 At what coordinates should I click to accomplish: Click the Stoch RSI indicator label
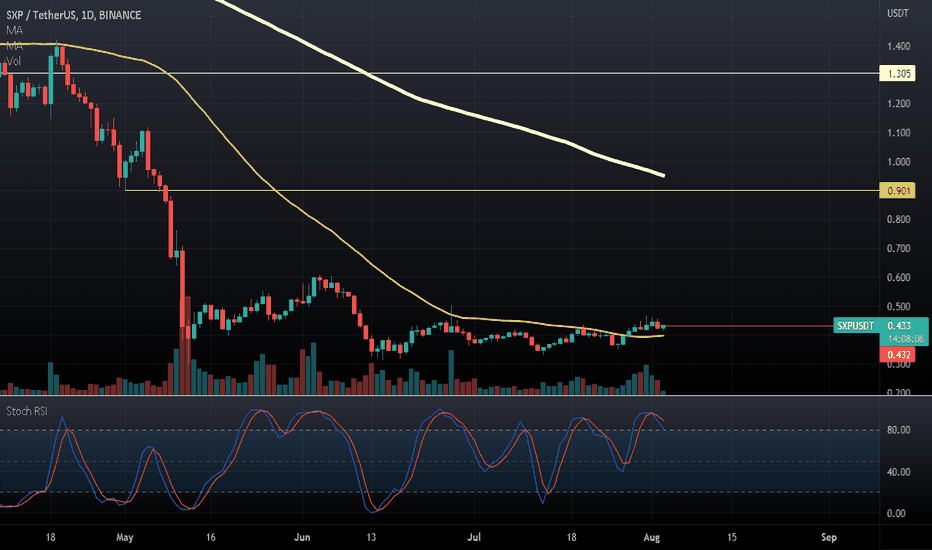click(x=27, y=411)
